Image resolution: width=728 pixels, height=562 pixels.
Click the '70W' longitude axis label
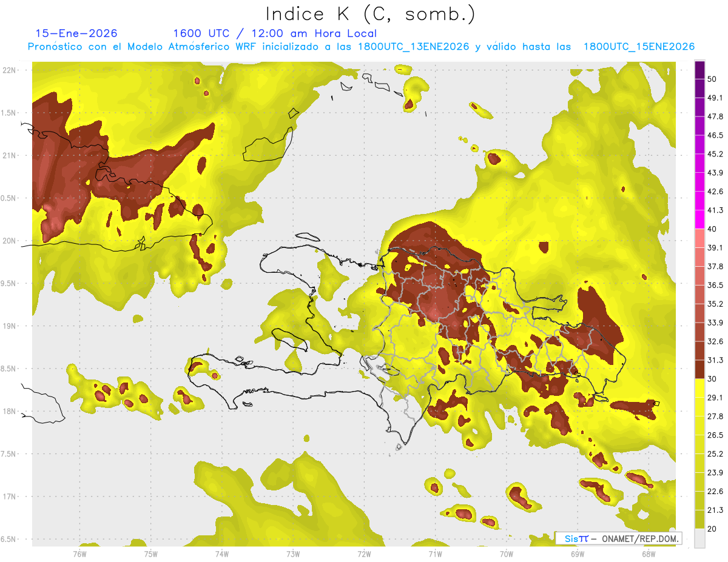(506, 554)
